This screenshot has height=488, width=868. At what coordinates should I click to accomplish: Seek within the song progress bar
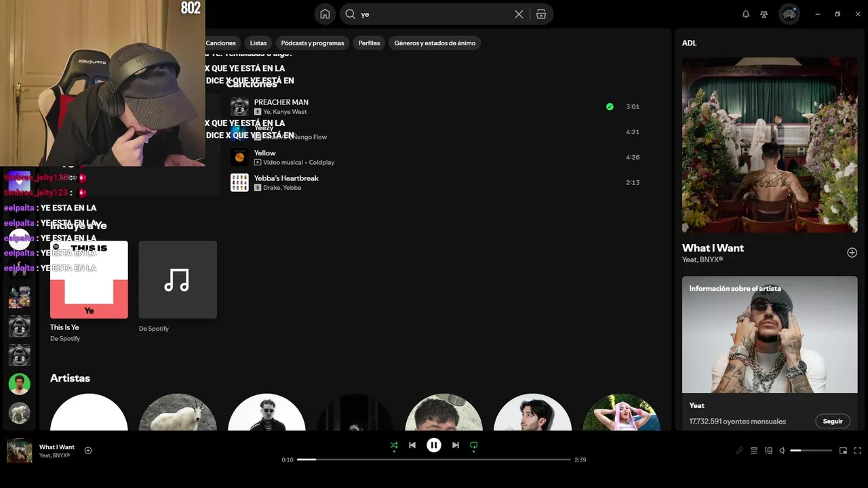[x=434, y=460]
